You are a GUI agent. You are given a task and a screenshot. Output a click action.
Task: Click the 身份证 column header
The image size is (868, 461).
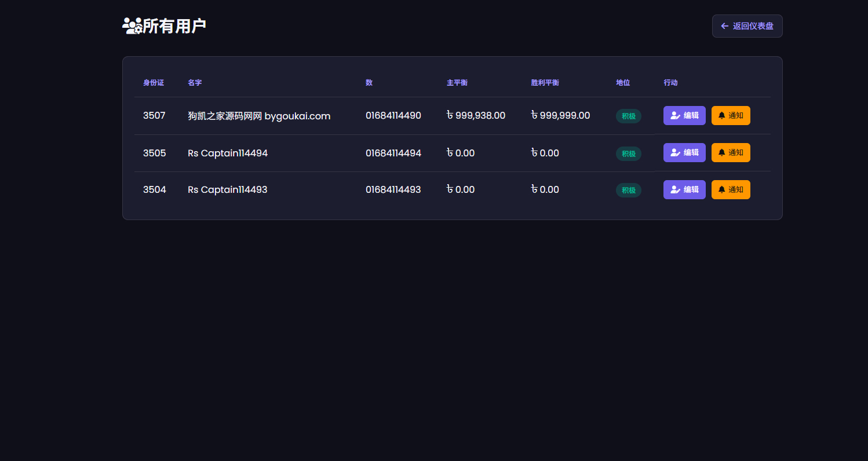click(154, 83)
